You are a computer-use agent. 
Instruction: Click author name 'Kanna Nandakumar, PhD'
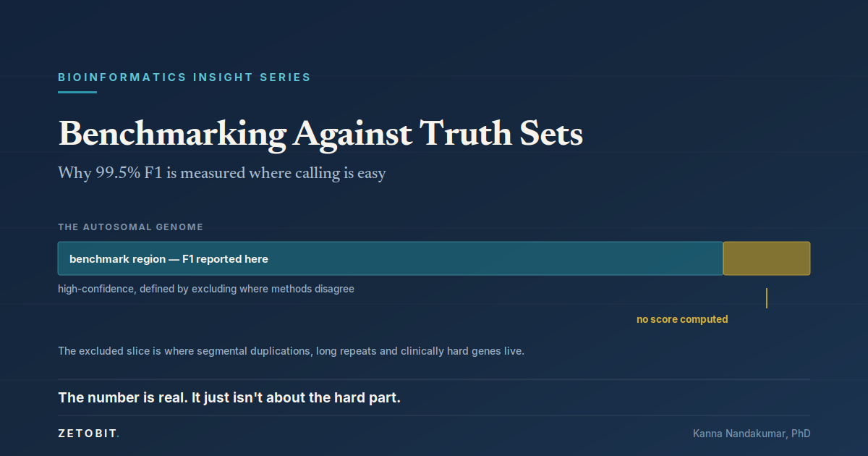(x=752, y=434)
